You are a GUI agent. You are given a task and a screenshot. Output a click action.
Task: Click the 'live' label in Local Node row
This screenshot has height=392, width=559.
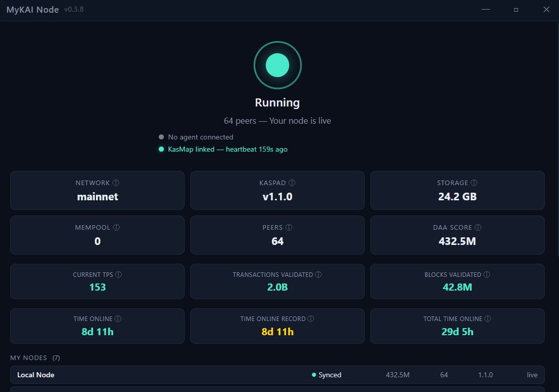coord(532,375)
